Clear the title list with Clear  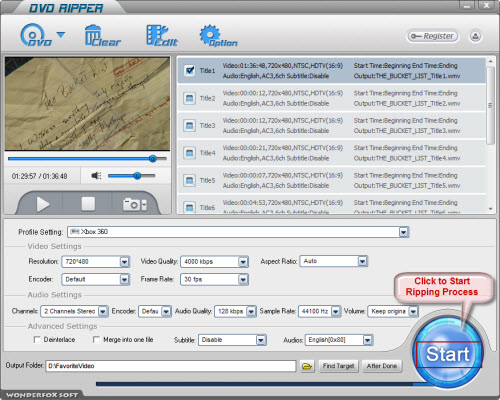[x=102, y=35]
